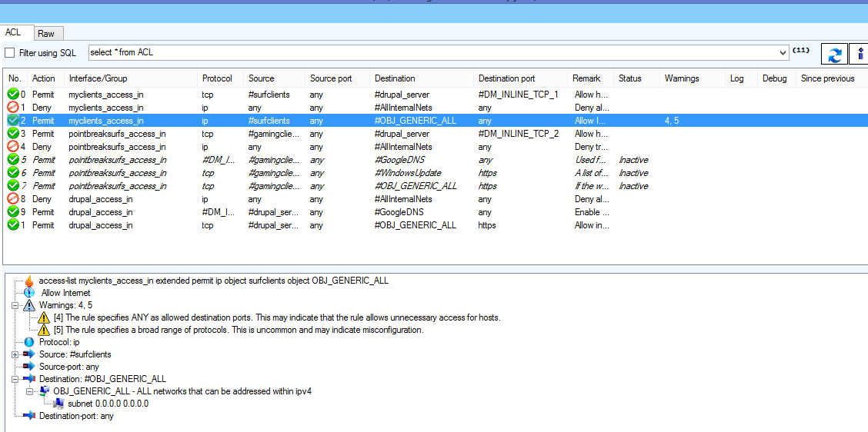Click red deny icon on row 1
This screenshot has width=868, height=432.
(13, 108)
